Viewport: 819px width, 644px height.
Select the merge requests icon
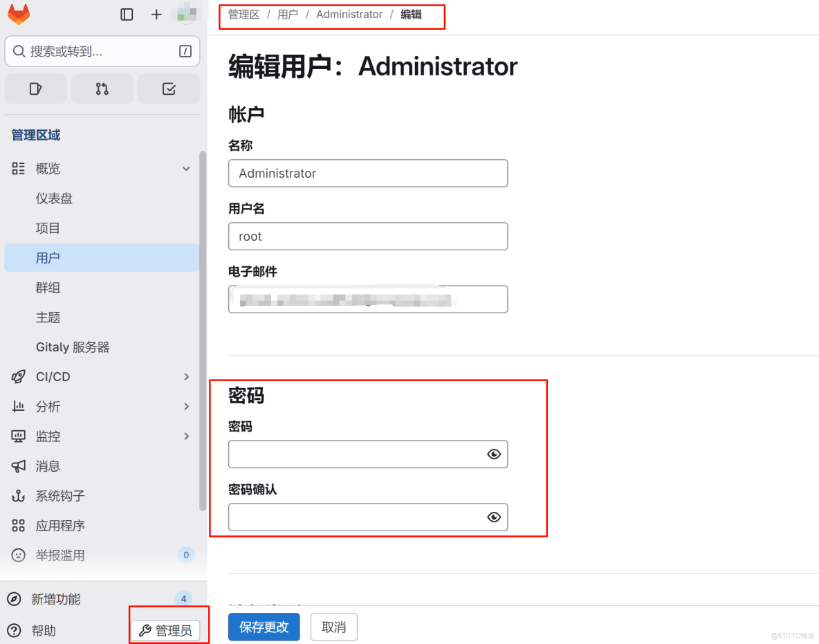(x=102, y=89)
